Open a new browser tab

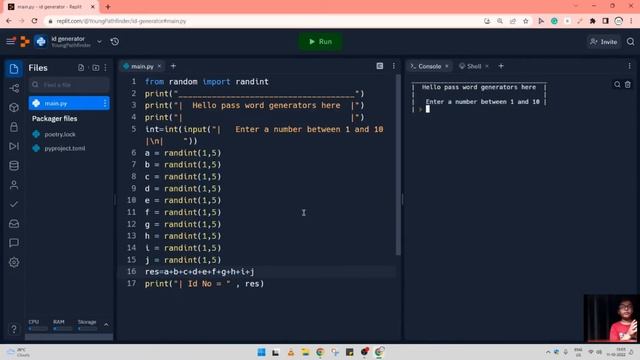point(108,7)
